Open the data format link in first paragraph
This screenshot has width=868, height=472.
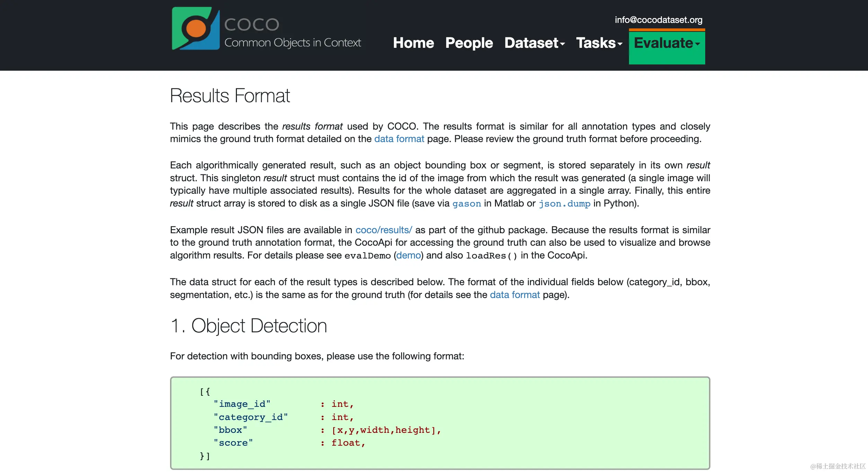point(399,139)
